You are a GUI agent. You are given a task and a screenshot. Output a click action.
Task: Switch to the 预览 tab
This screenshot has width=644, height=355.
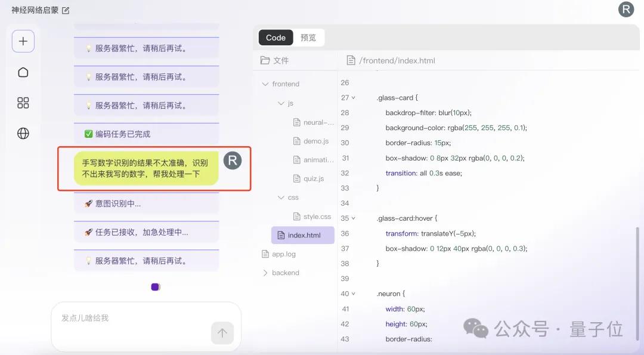[x=309, y=37]
